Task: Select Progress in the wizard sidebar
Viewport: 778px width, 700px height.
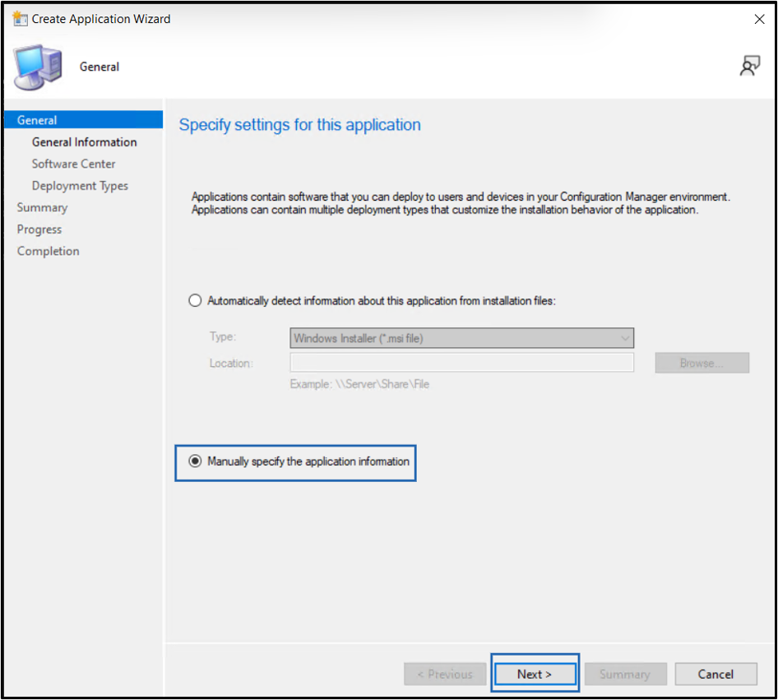Action: pyautogui.click(x=39, y=229)
